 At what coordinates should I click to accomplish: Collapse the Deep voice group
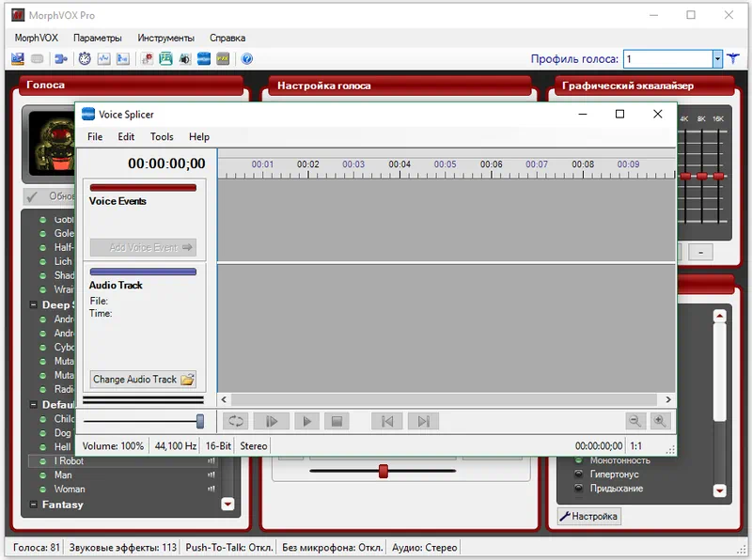tap(33, 305)
